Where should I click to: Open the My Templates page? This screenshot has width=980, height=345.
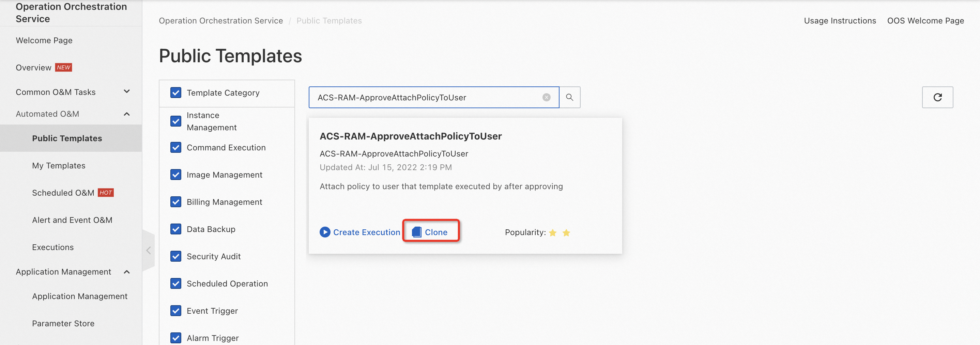click(x=59, y=165)
